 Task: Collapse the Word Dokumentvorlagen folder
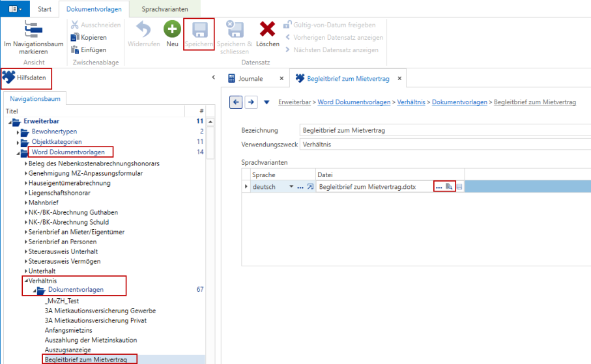tap(18, 154)
